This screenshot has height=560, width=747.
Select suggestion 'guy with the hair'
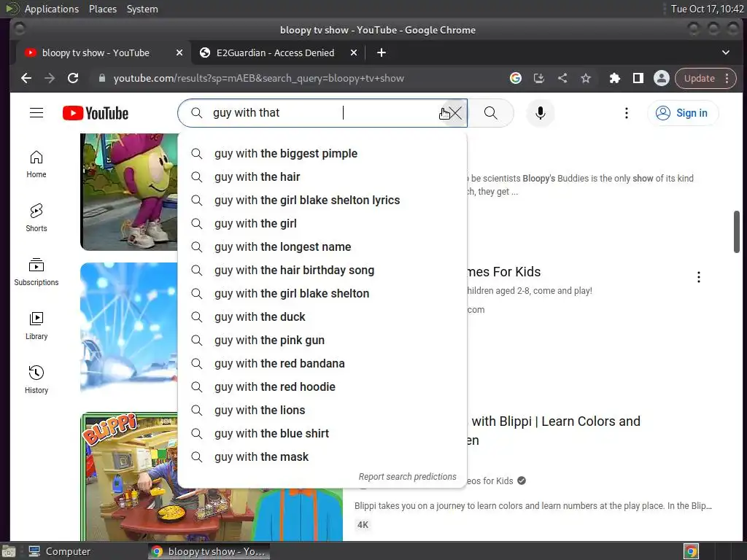point(322,176)
